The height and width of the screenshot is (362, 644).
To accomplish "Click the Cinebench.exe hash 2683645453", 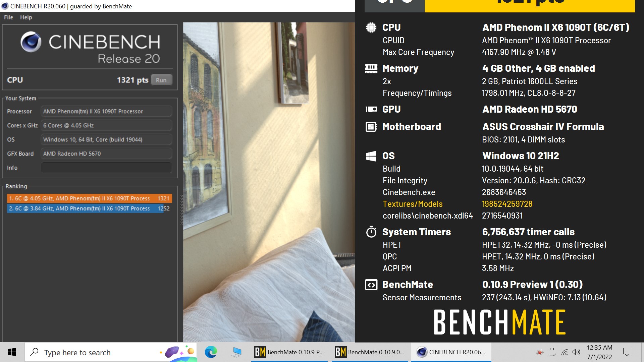I will point(504,192).
